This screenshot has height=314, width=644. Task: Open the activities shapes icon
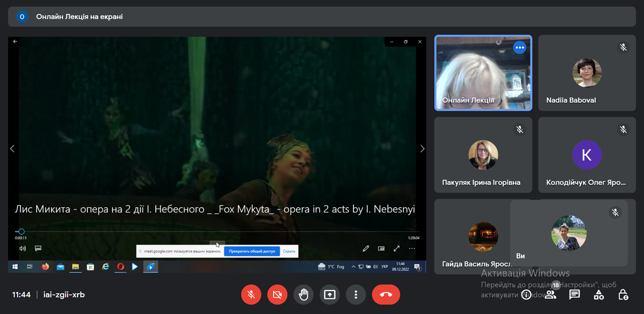pyautogui.click(x=599, y=294)
